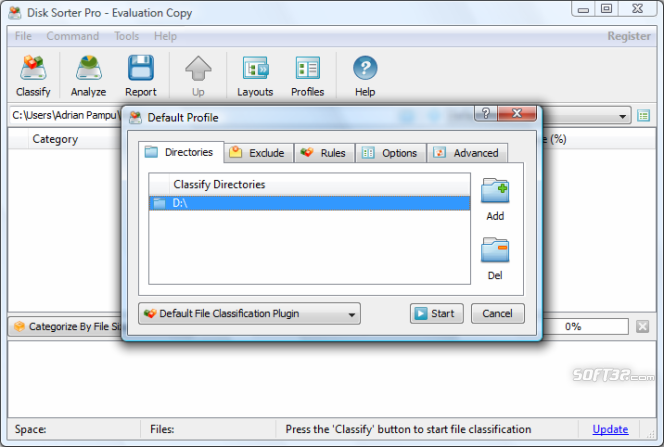The image size is (664, 447).
Task: Select the D:\ entry in Classify Directories
Action: point(310,203)
